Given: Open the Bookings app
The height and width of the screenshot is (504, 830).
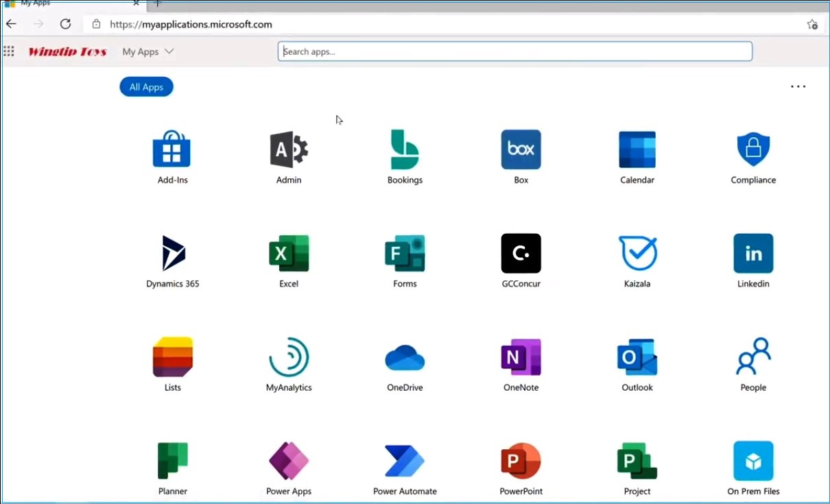Looking at the screenshot, I should [405, 157].
